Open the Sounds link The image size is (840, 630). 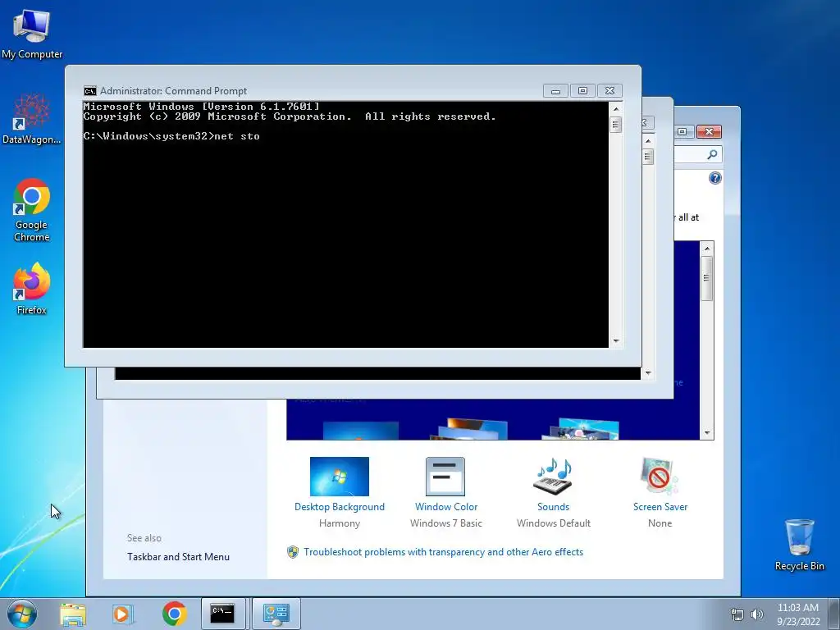[553, 507]
